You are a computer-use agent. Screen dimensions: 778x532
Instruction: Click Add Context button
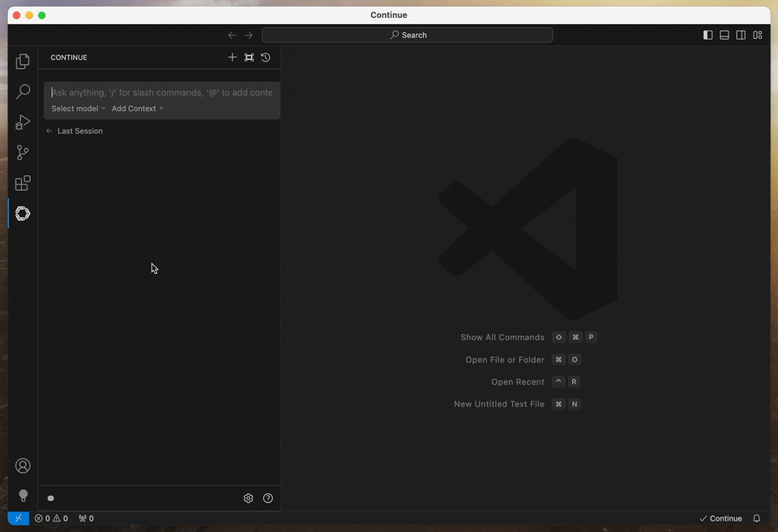pos(138,109)
